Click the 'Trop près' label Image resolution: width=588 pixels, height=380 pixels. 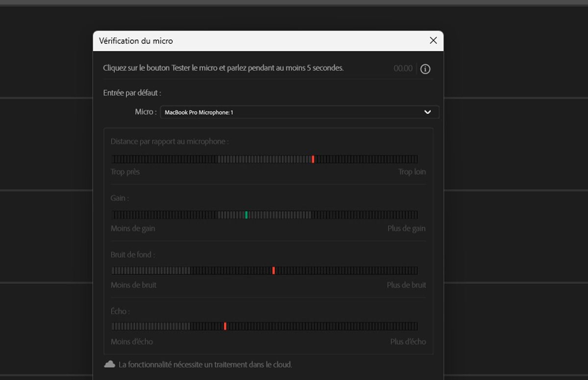tap(125, 172)
